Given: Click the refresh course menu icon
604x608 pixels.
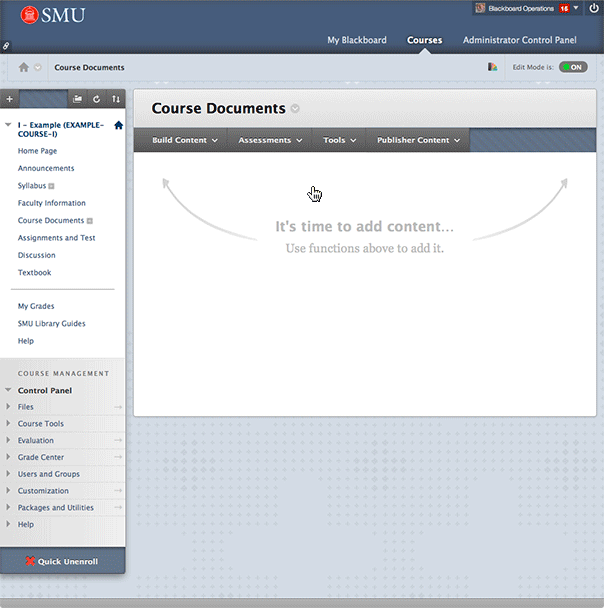Looking at the screenshot, I should 96,99.
